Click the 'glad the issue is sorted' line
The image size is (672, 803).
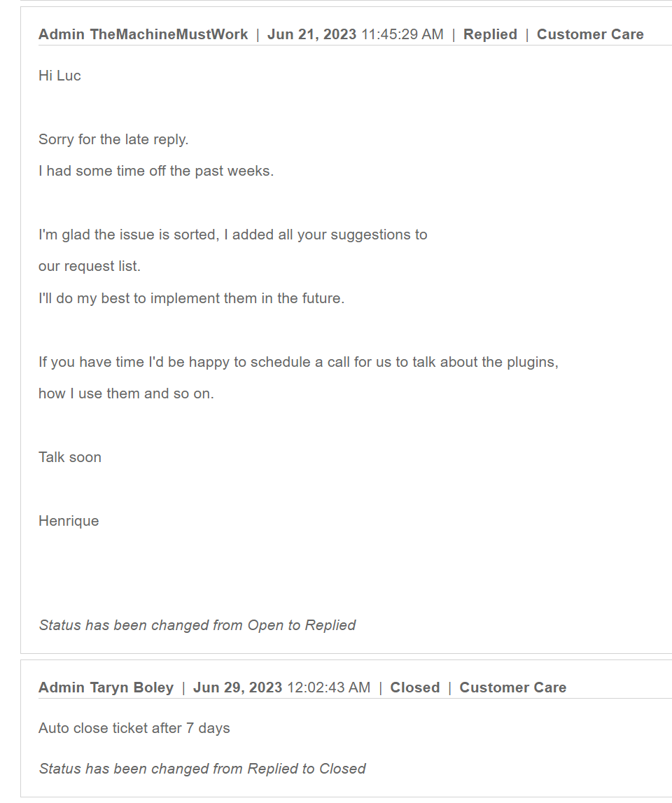[x=232, y=235]
